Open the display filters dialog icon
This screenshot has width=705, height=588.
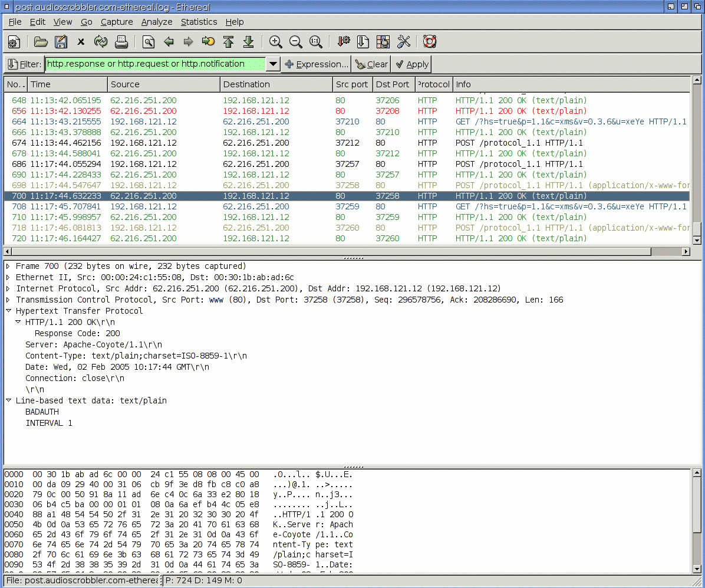pyautogui.click(x=363, y=42)
